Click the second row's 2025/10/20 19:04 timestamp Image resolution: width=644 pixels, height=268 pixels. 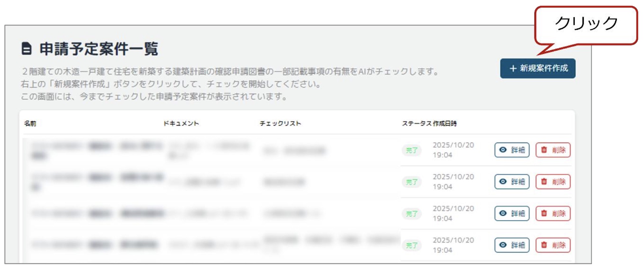click(x=453, y=182)
